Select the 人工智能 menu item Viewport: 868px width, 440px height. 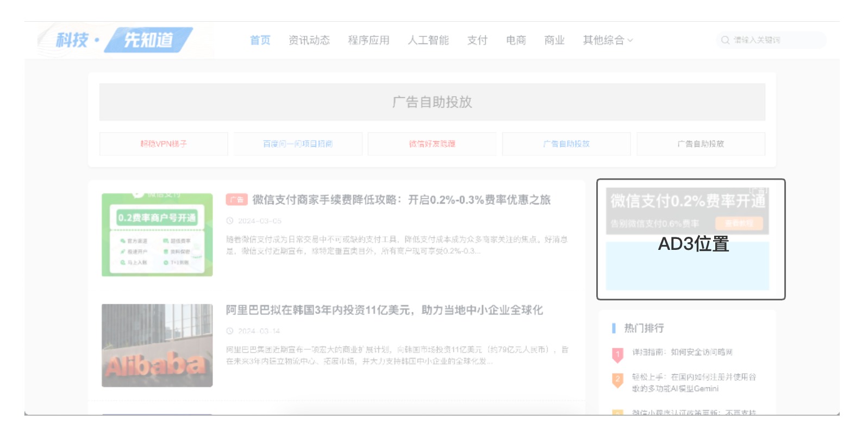pos(428,40)
